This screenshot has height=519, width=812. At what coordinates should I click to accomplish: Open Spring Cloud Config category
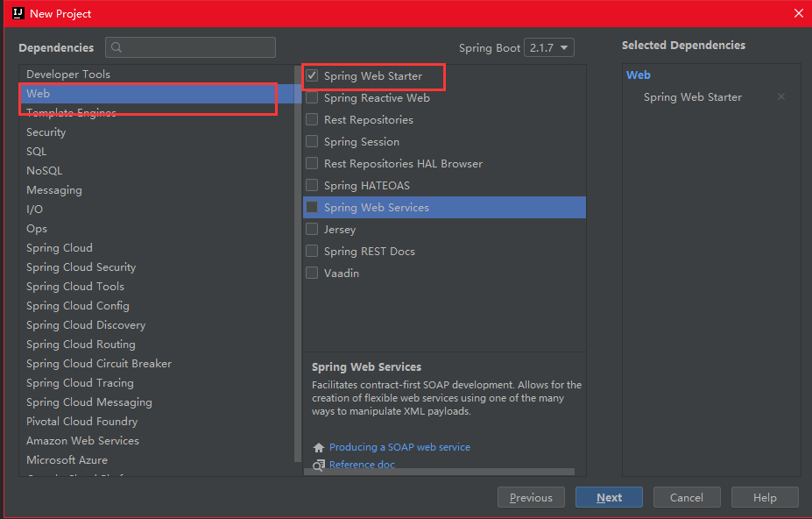[x=157, y=305]
